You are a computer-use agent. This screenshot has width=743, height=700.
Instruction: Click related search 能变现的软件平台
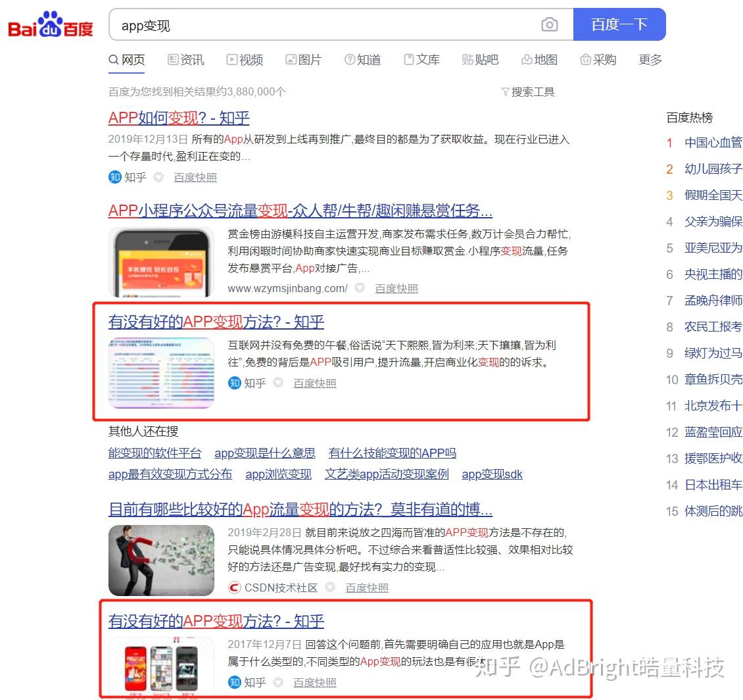pos(155,453)
